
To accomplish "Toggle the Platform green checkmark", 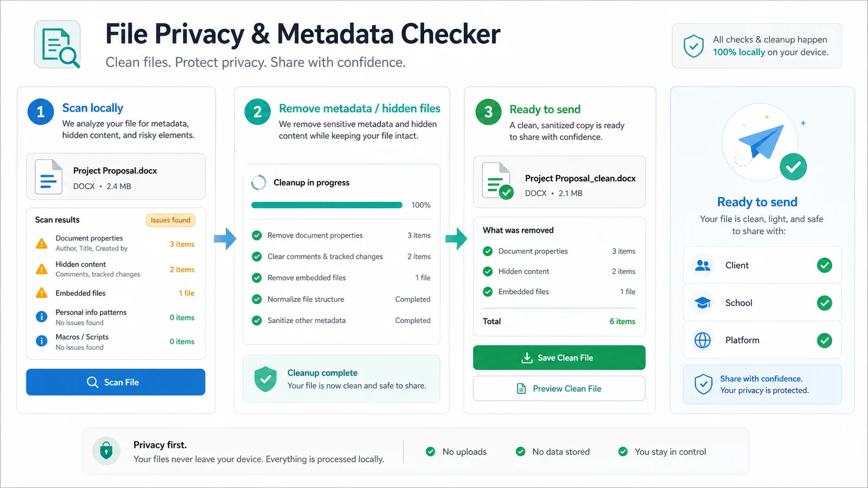I will click(825, 341).
